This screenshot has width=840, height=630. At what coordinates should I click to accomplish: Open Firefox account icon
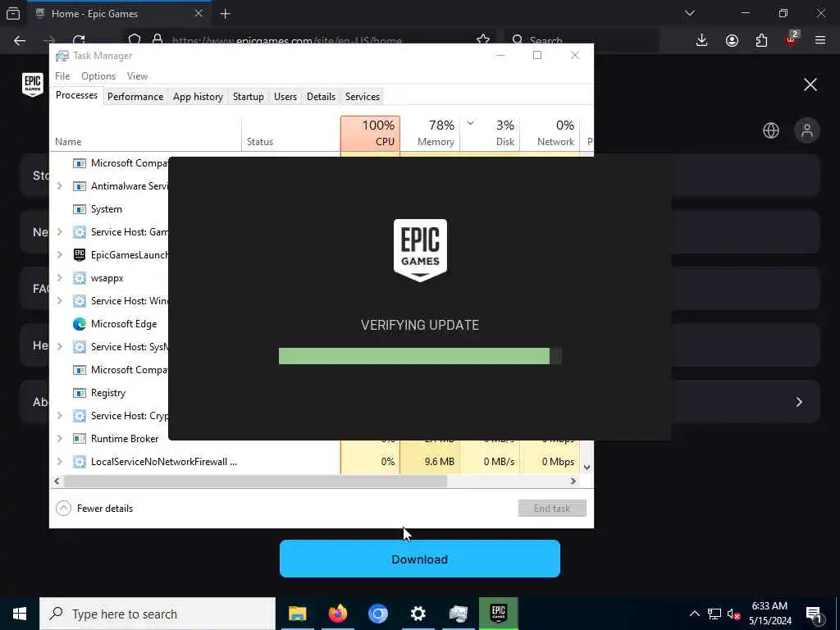732,40
